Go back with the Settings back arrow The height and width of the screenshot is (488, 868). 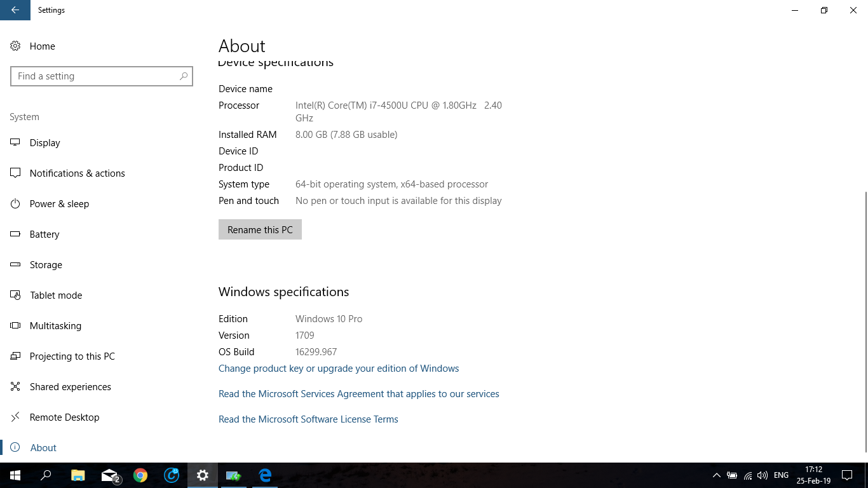click(15, 10)
